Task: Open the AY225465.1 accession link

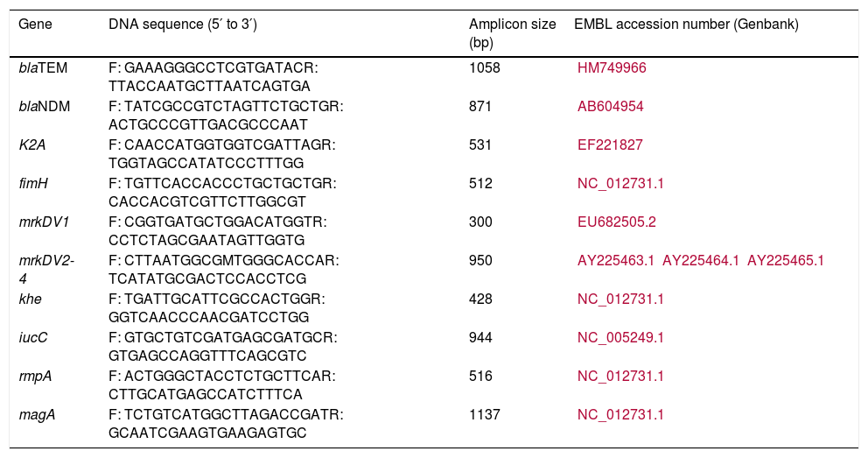Action: [786, 260]
